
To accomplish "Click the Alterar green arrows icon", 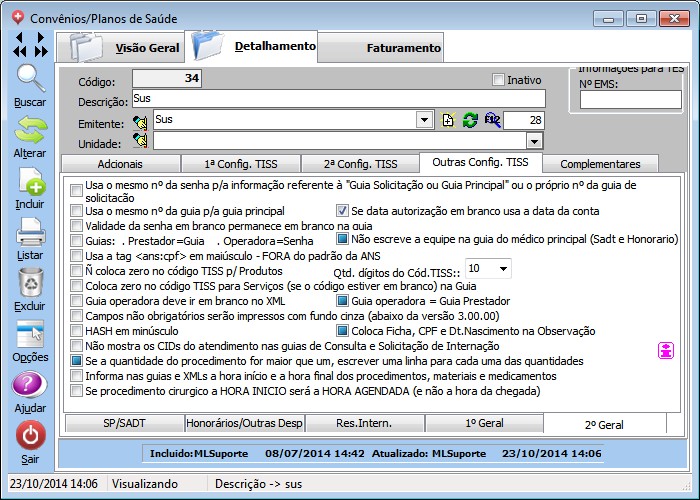I will [x=29, y=130].
